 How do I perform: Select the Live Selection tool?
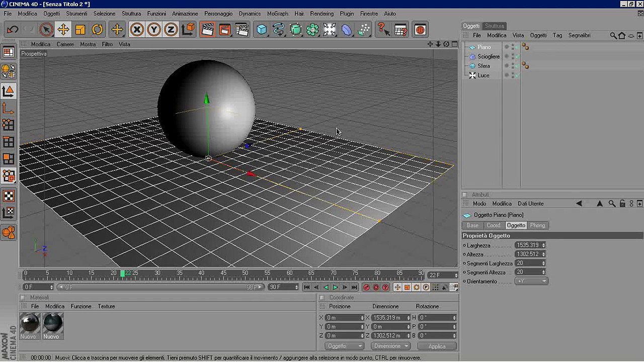coord(46,30)
